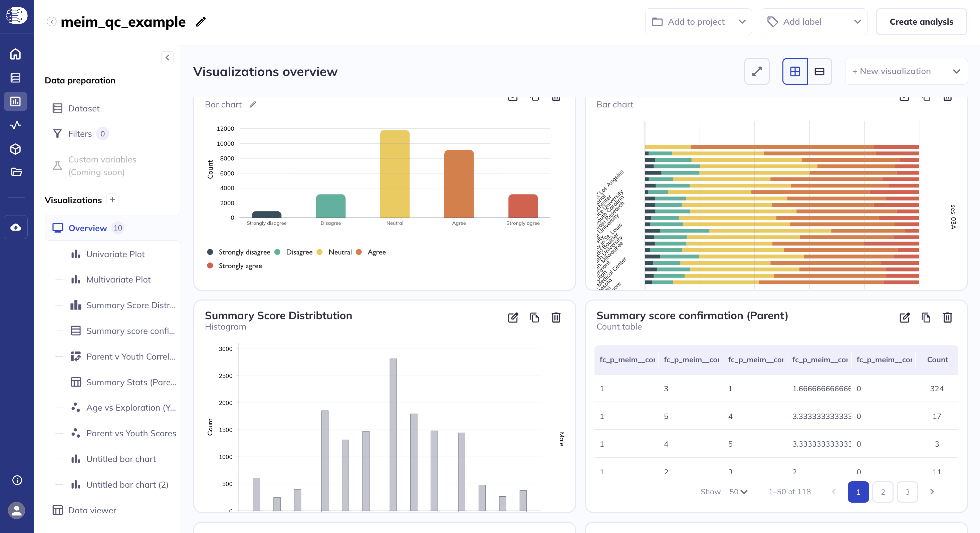
Task: Open the cube models icon in sidebar
Action: tap(16, 149)
